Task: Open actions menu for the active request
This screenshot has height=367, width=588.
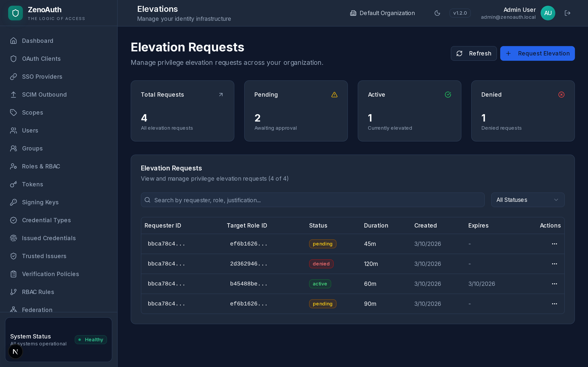Action: pyautogui.click(x=555, y=283)
